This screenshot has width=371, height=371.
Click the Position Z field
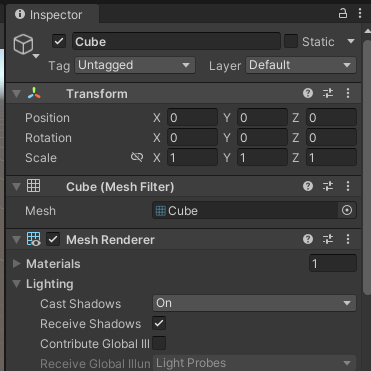pyautogui.click(x=331, y=117)
